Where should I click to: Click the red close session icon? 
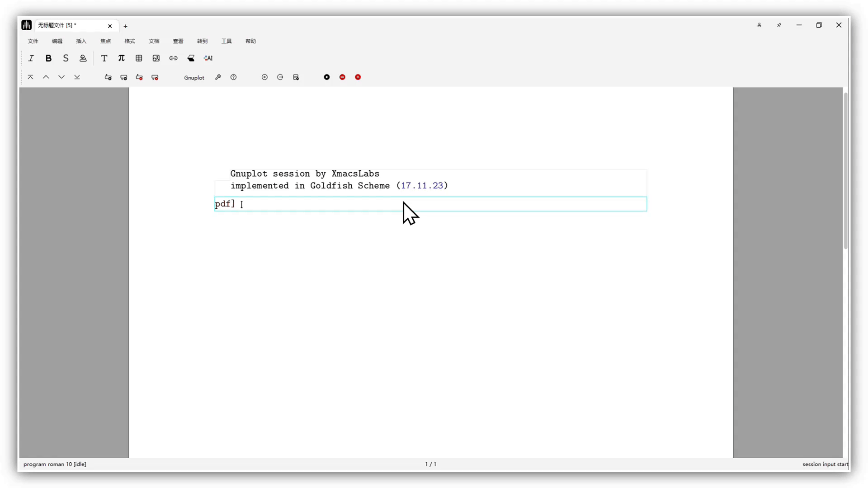coord(358,77)
